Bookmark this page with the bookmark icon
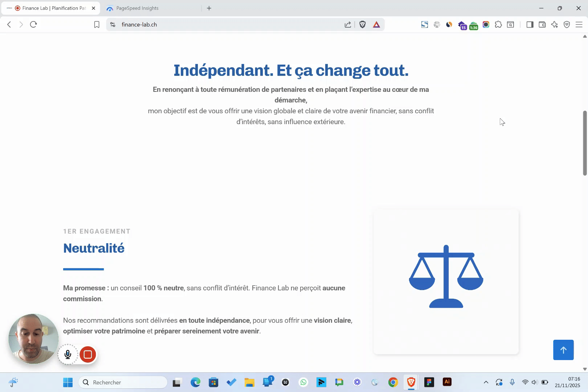 (x=97, y=24)
